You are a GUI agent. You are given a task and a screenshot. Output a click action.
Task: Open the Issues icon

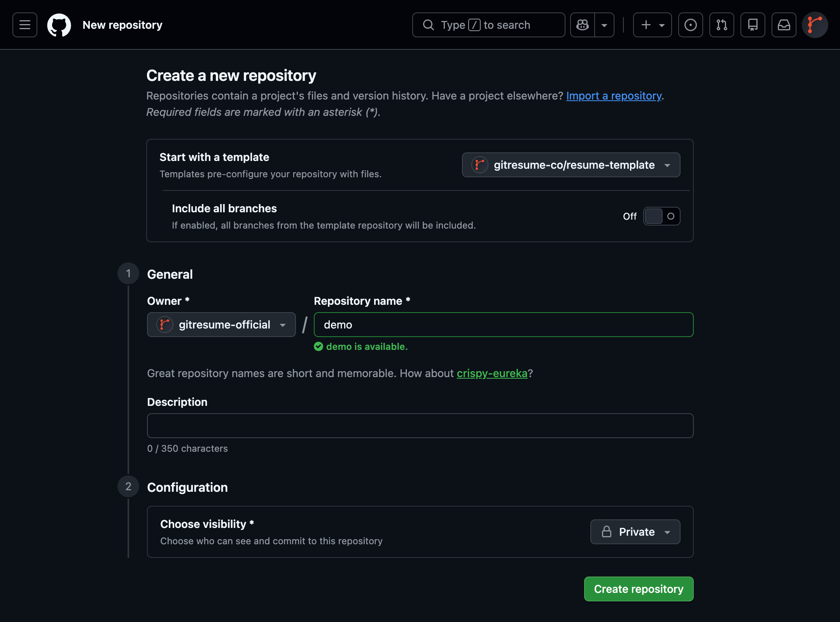(x=691, y=25)
